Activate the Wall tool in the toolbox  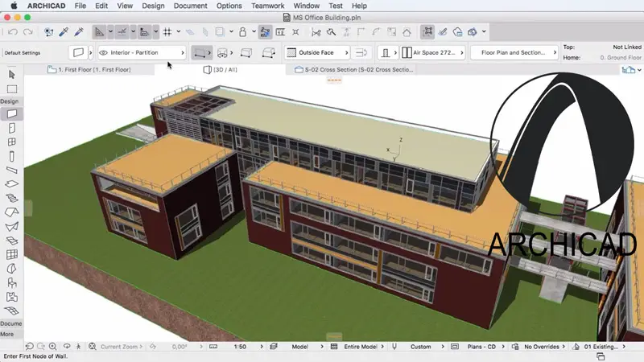point(12,115)
